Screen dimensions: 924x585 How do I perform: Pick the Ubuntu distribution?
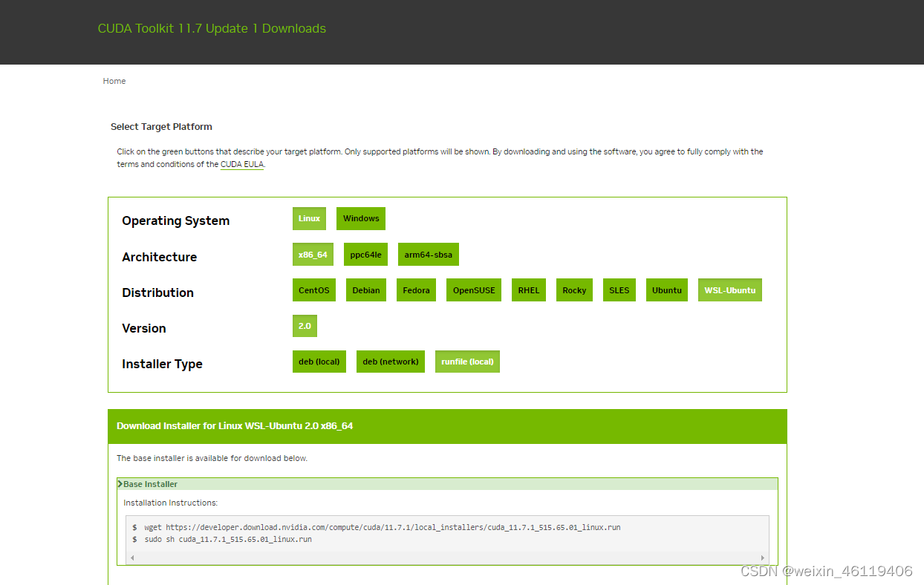667,290
